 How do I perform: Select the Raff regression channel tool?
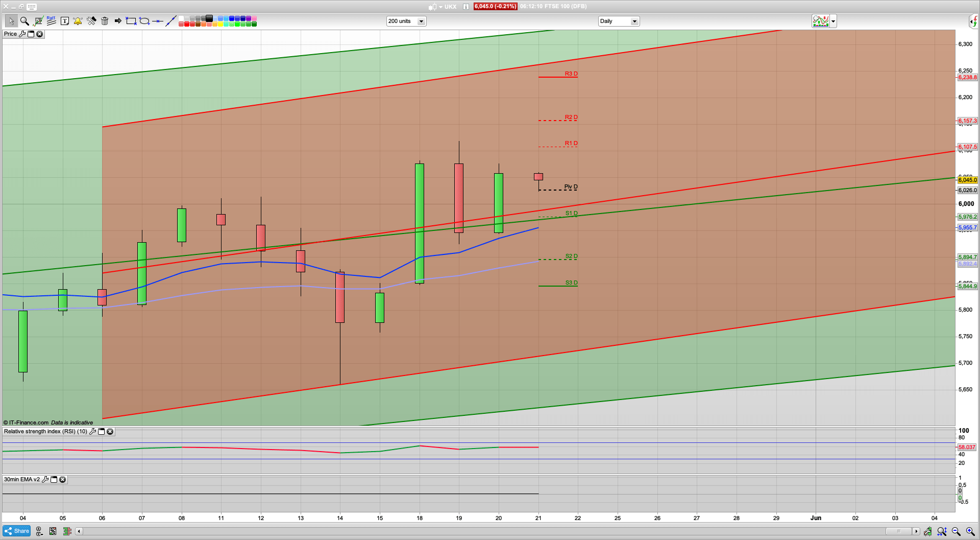coord(51,21)
